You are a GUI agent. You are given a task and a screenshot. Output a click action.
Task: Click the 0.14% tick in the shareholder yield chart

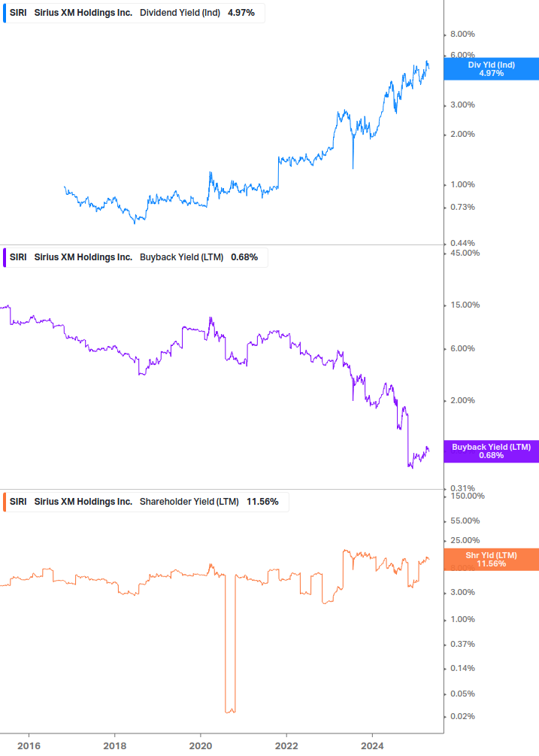click(x=462, y=668)
